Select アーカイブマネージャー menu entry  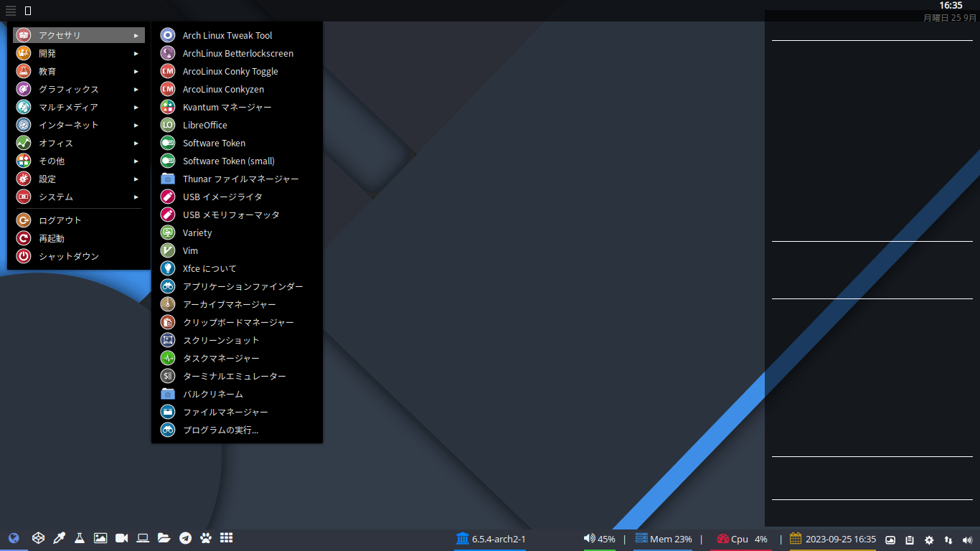point(237,304)
